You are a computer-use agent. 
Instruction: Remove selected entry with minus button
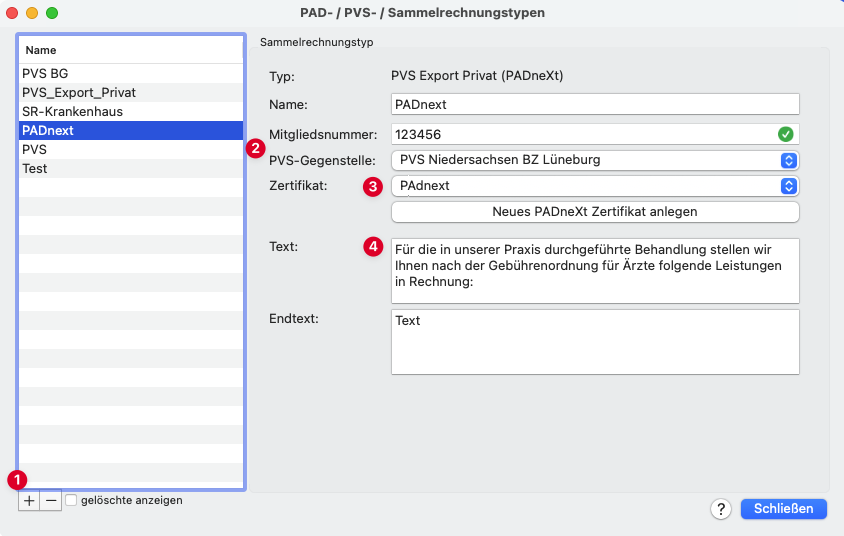click(51, 500)
